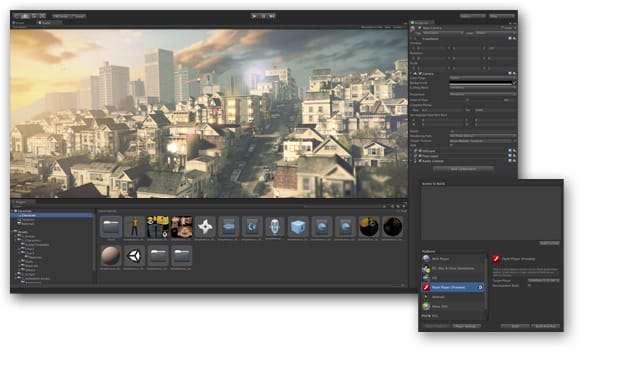
Task: Open the Rendering Path dropdown
Action: pyautogui.click(x=482, y=136)
